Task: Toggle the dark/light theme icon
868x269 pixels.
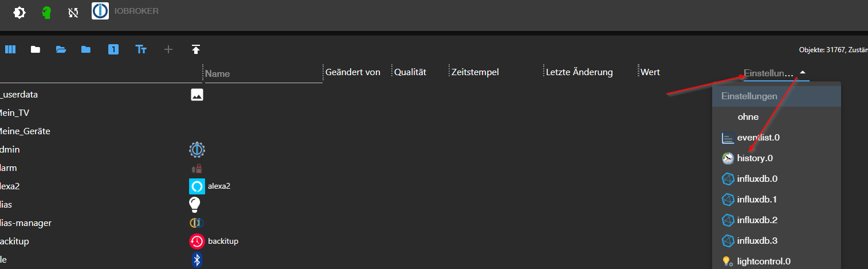Action: 19,13
